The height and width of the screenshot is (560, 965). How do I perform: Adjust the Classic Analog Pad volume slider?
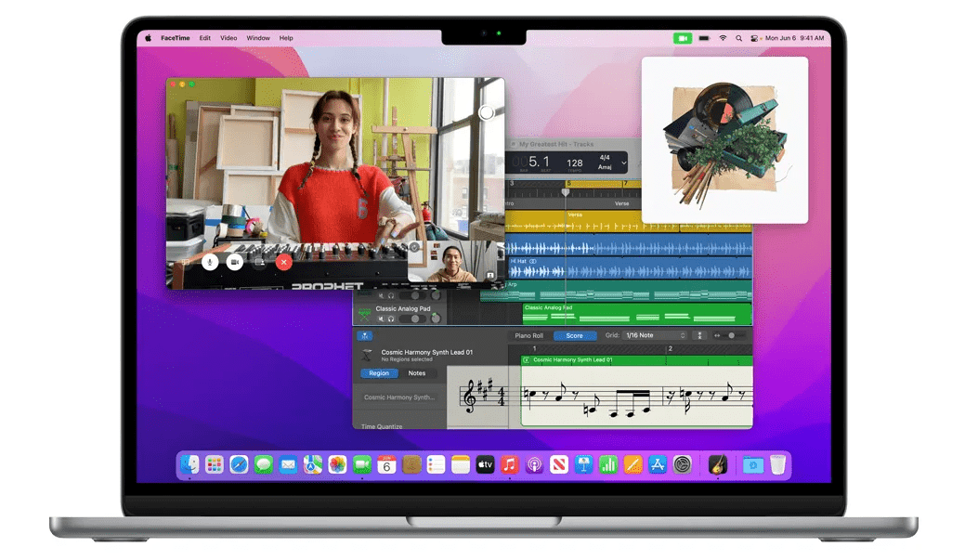tap(413, 319)
